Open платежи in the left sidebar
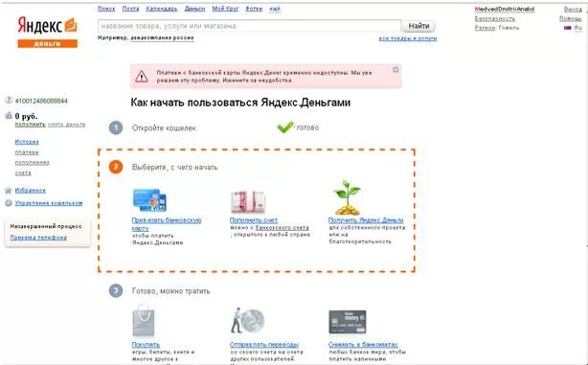The image size is (588, 365). coord(27,152)
